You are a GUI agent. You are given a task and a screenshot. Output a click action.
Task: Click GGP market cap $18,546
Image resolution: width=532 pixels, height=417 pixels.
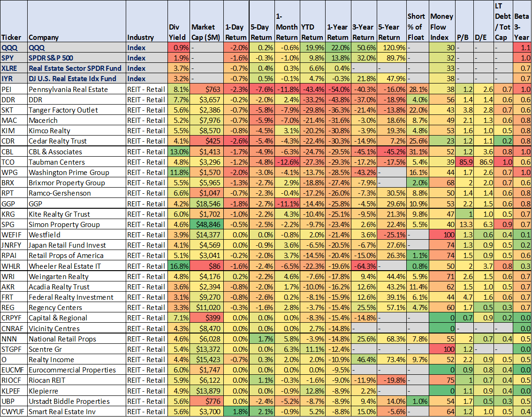[x=206, y=204]
